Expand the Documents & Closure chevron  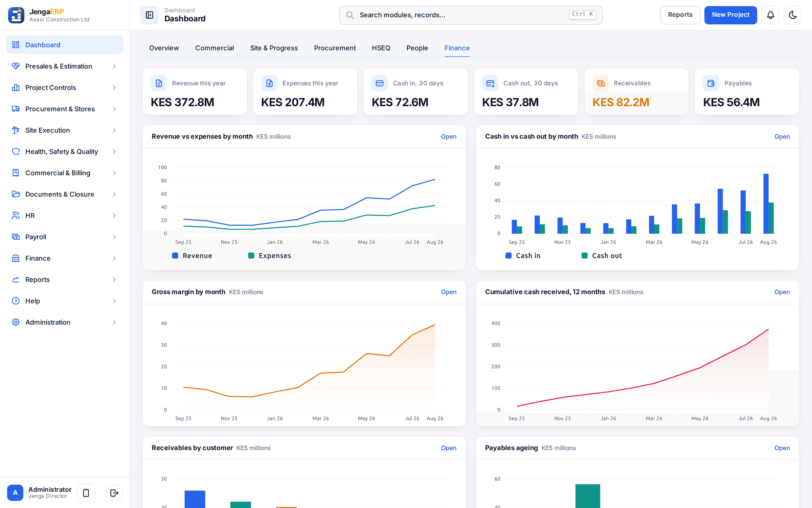click(x=114, y=194)
